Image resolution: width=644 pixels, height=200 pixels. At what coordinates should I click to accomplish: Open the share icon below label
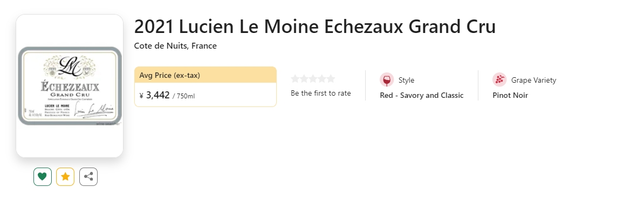[88, 177]
